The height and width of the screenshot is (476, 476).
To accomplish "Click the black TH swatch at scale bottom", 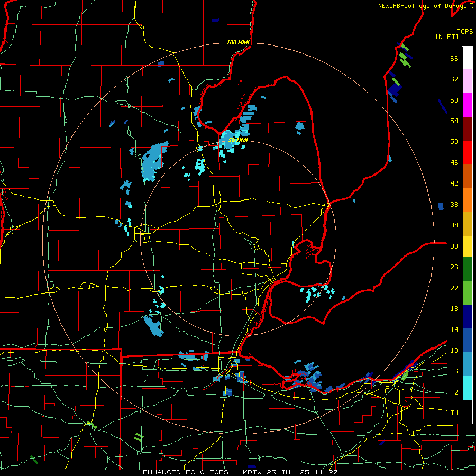I will click(x=467, y=411).
